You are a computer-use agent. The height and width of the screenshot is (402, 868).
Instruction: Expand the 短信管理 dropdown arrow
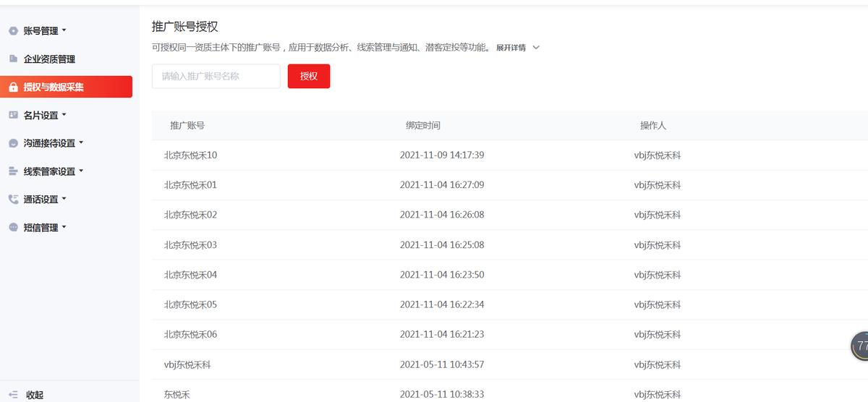tap(64, 226)
